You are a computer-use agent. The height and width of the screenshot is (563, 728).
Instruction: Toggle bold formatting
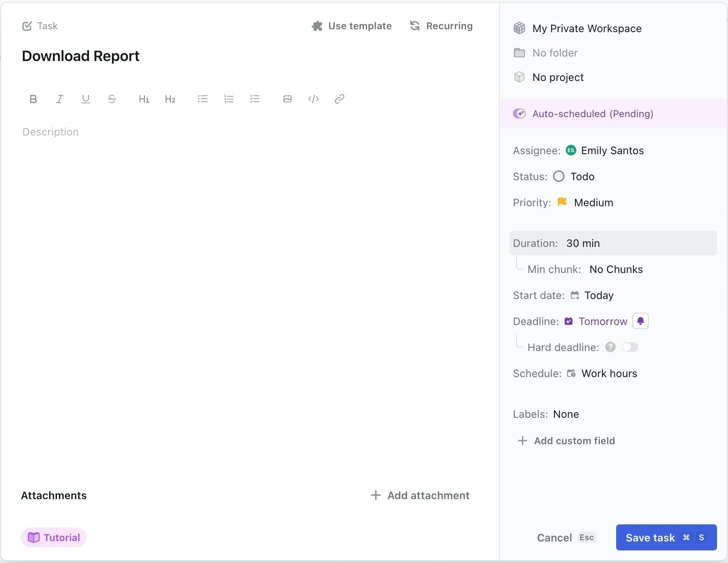point(33,99)
